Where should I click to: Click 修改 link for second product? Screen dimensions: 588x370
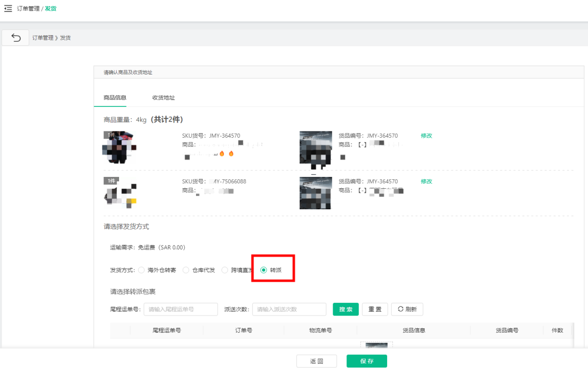click(x=426, y=181)
